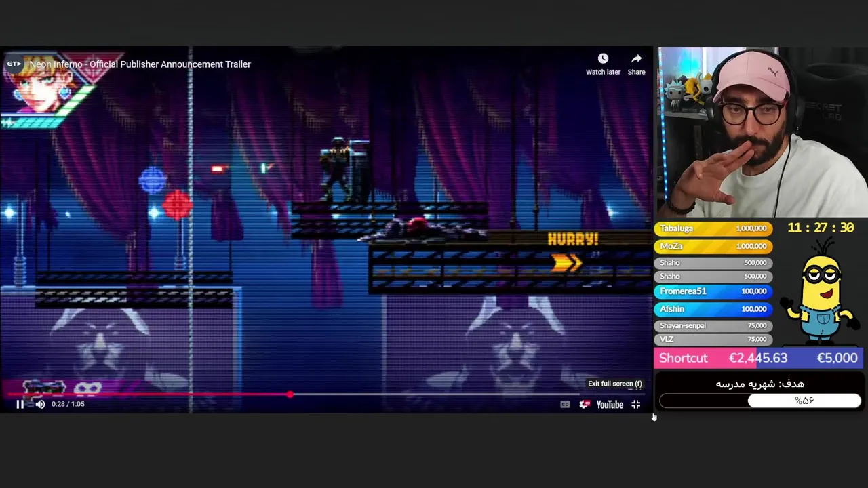Select Tabaluga 1,000,000 donor row
868x488 pixels.
click(713, 228)
